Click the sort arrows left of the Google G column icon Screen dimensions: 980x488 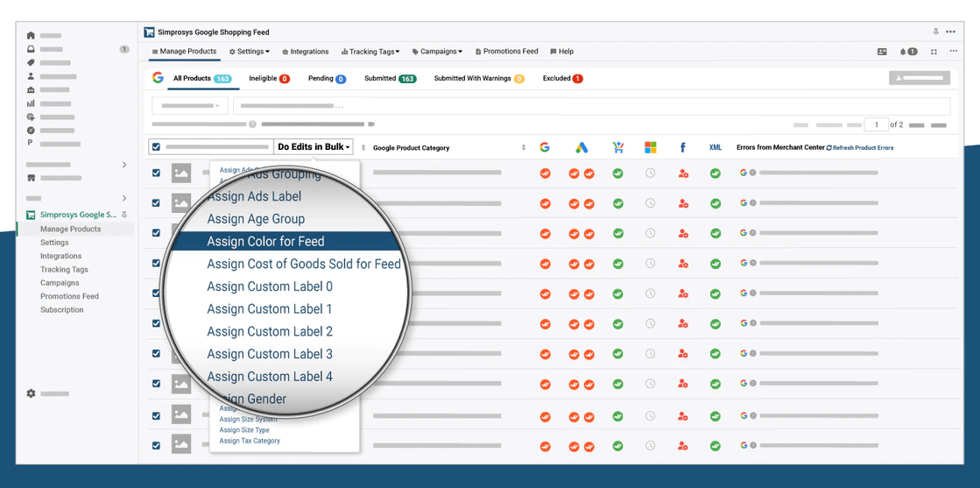524,148
